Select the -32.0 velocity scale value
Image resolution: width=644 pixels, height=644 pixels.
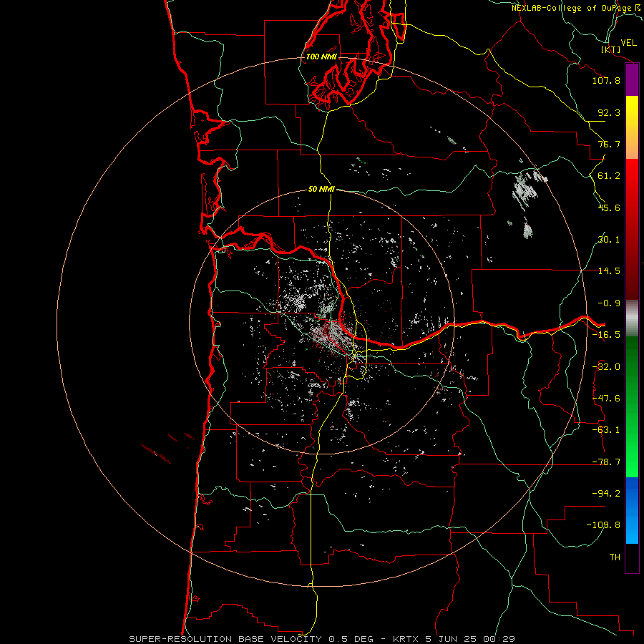[606, 367]
